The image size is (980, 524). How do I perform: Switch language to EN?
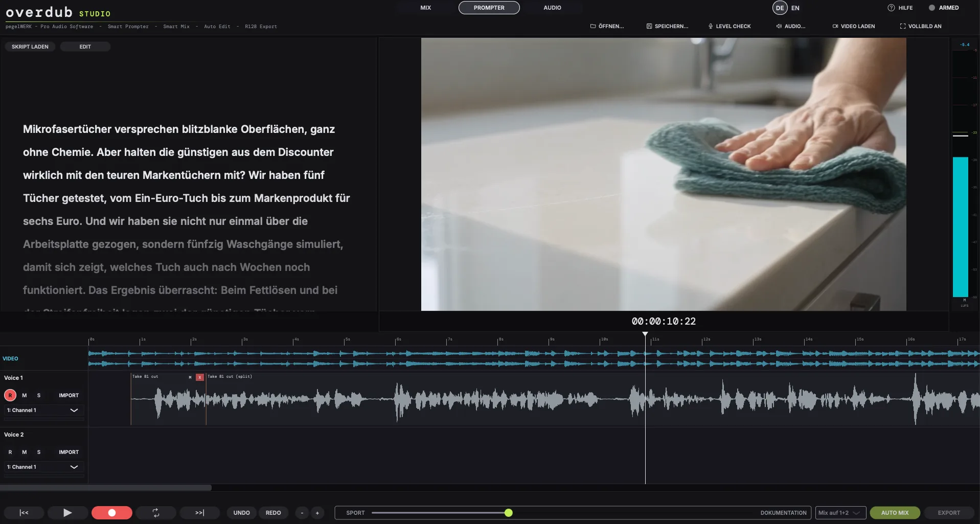tap(795, 8)
